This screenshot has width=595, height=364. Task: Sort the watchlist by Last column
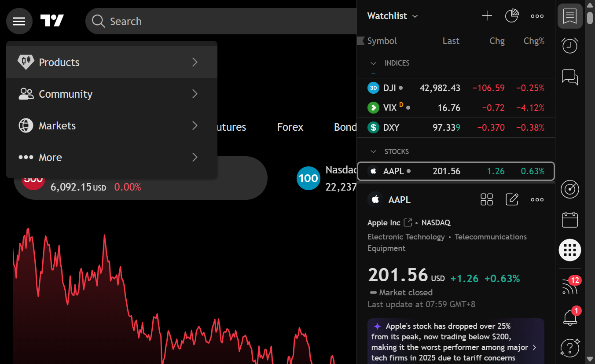coord(451,41)
